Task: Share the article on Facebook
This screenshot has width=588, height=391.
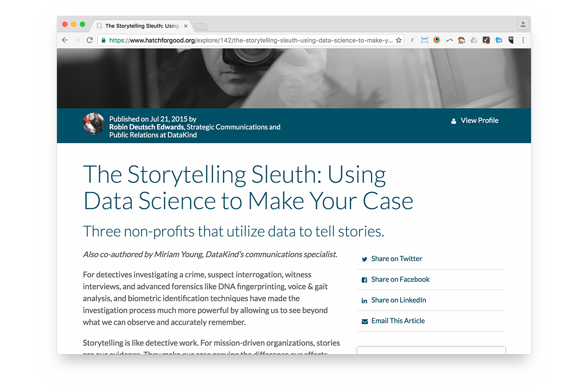Action: (x=400, y=280)
